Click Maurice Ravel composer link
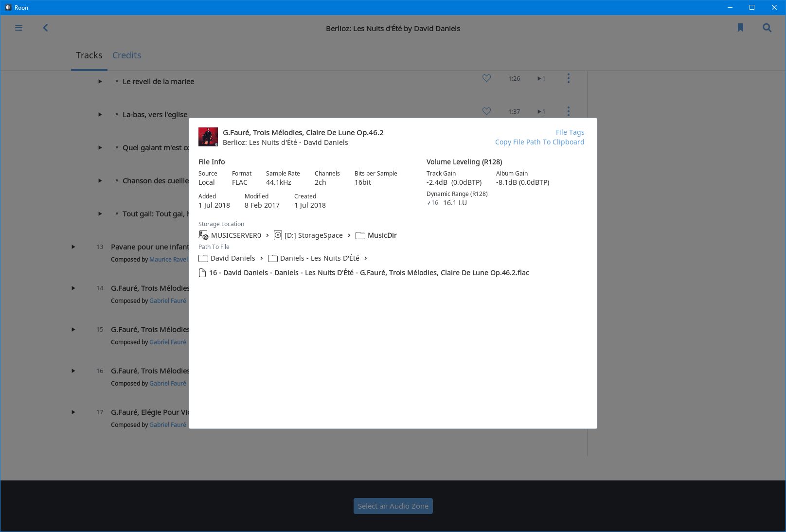 (x=168, y=260)
